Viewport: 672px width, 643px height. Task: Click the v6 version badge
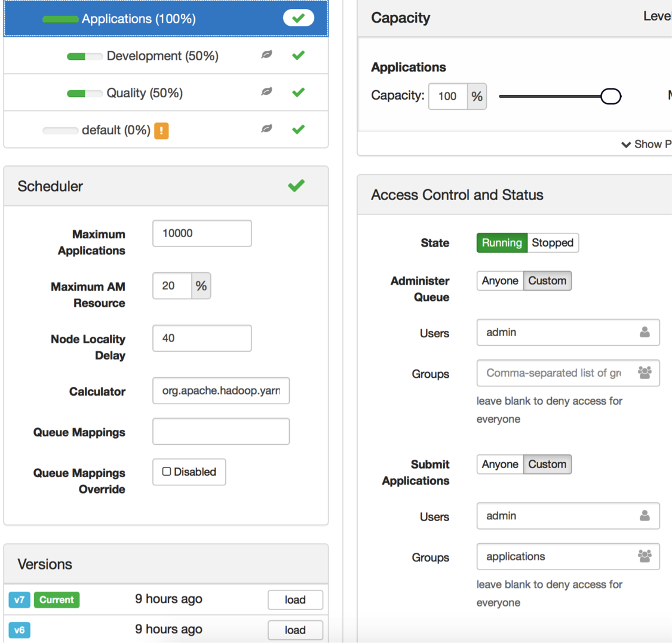tap(19, 630)
